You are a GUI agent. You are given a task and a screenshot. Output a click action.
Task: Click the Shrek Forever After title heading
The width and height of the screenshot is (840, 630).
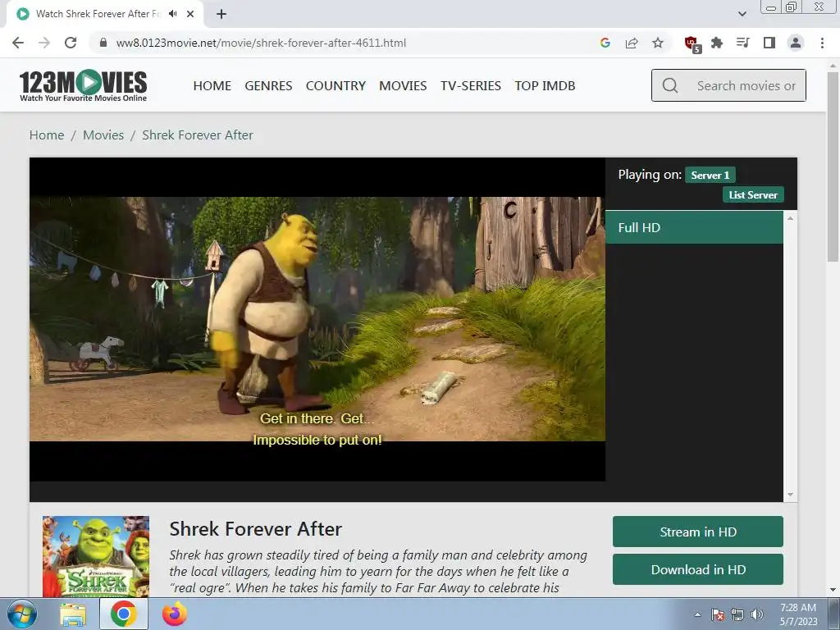coord(256,529)
